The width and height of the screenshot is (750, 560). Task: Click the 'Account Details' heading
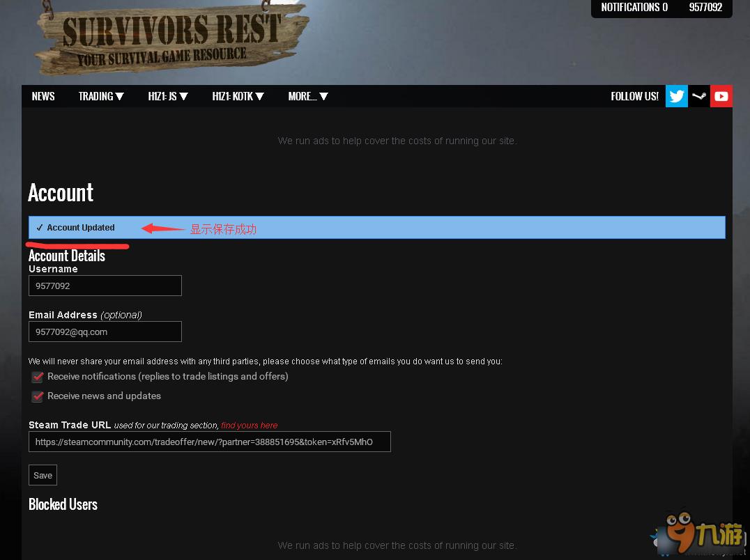point(66,256)
